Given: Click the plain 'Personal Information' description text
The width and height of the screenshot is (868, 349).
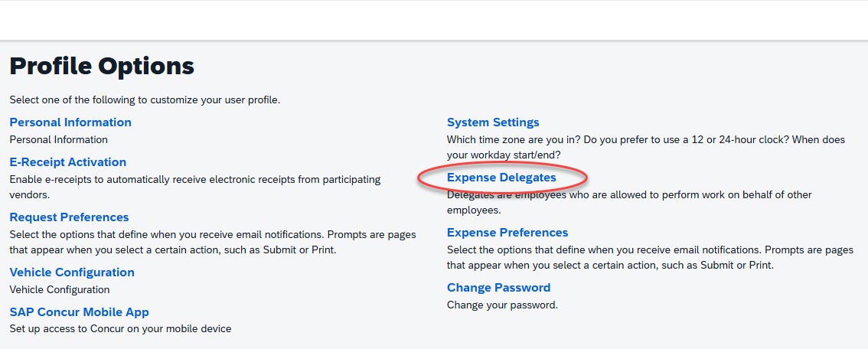Looking at the screenshot, I should point(58,140).
